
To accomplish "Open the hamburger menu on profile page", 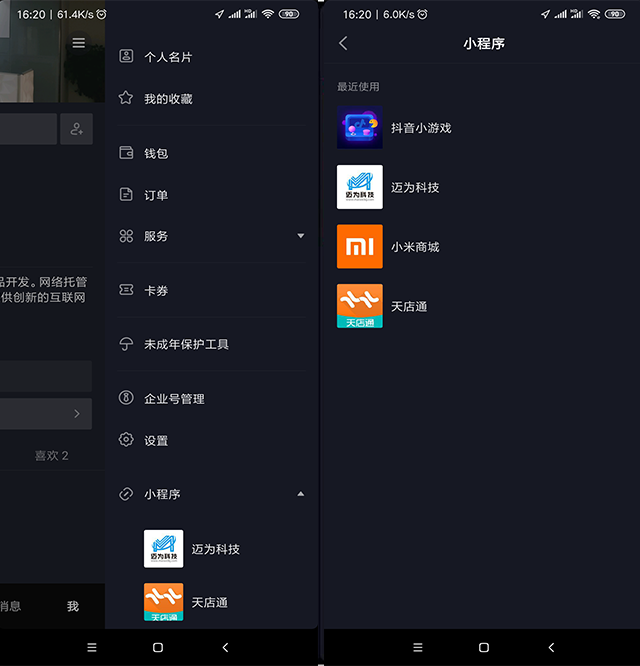I will [79, 43].
